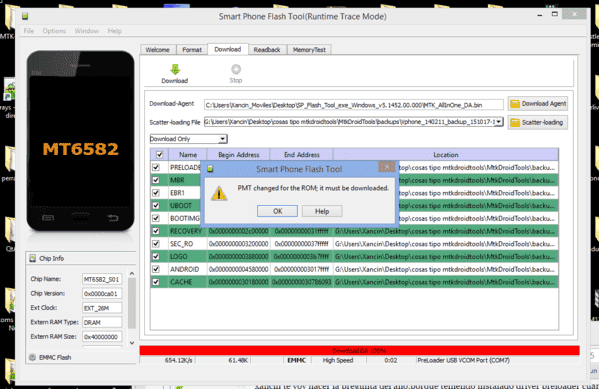Switch to the Welcome tab

[x=157, y=50]
